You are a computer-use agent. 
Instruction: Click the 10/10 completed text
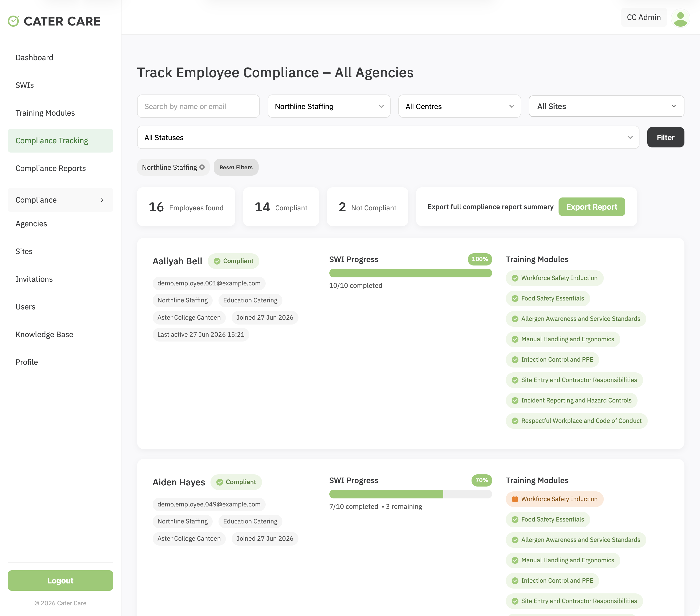tap(356, 286)
